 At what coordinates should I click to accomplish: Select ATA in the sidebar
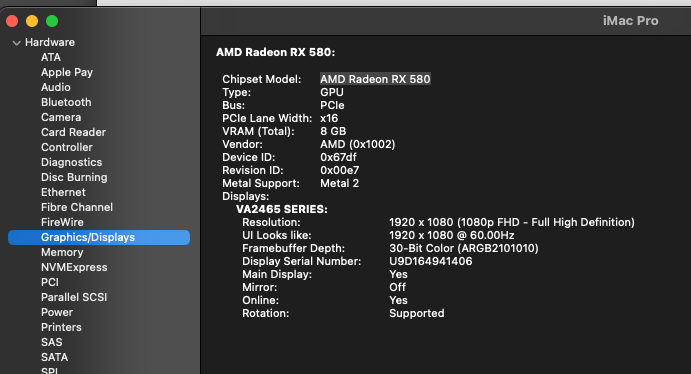pyautogui.click(x=51, y=57)
